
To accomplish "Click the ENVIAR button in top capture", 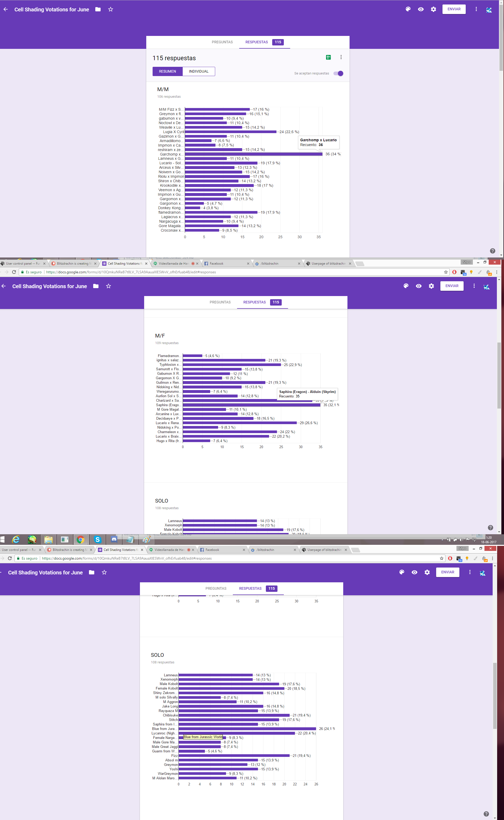I will point(454,9).
